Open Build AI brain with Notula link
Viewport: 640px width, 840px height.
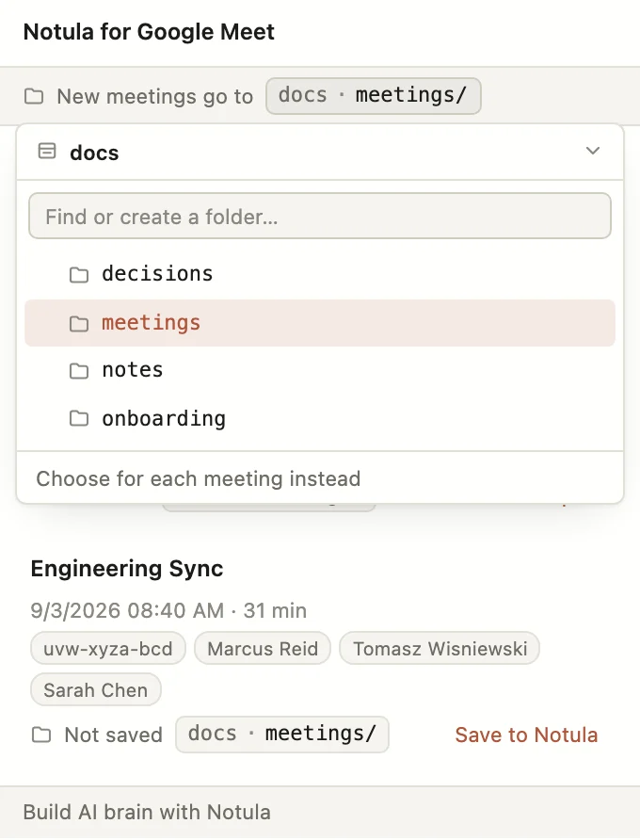coord(147,812)
